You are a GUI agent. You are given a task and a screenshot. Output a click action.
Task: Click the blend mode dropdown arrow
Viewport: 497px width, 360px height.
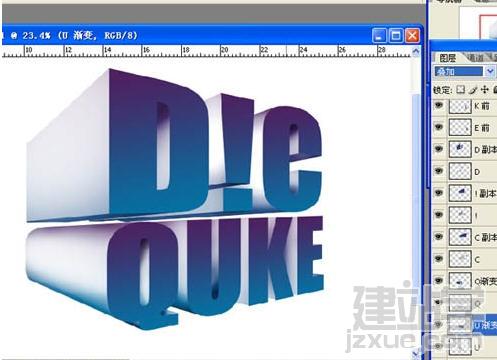click(489, 71)
